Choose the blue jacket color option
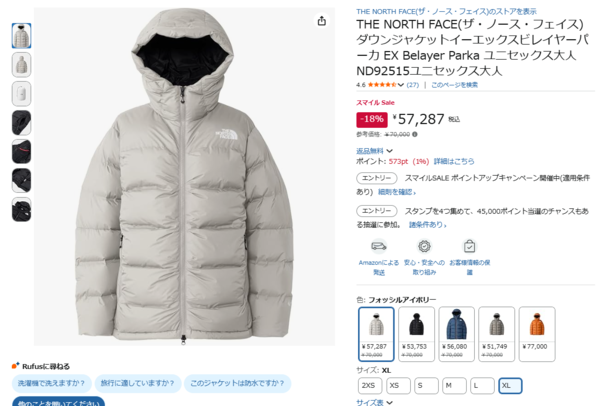This screenshot has width=600, height=406. click(457, 334)
